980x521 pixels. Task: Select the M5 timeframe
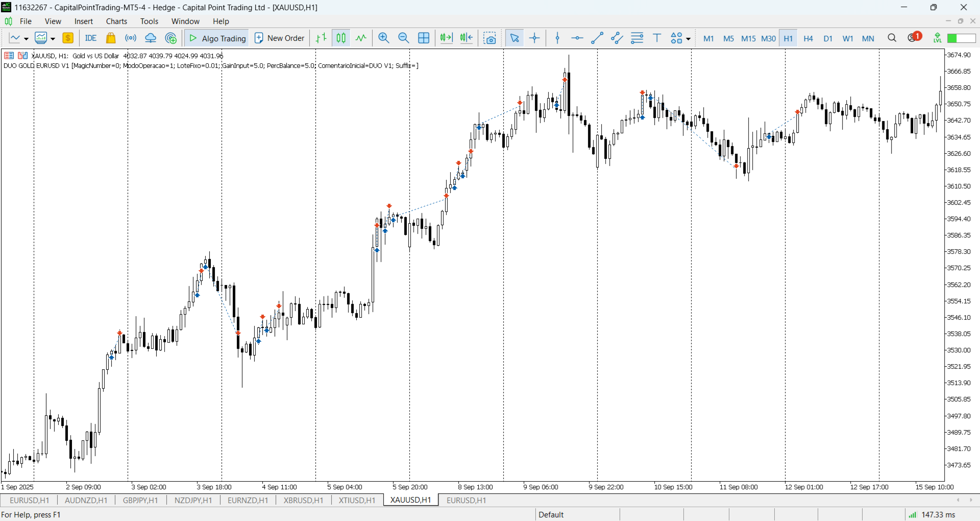click(729, 39)
